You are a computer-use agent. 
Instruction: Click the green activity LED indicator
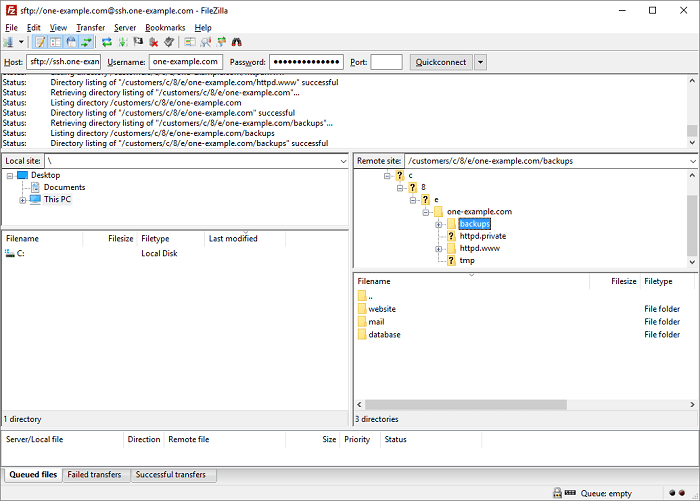pos(672,493)
